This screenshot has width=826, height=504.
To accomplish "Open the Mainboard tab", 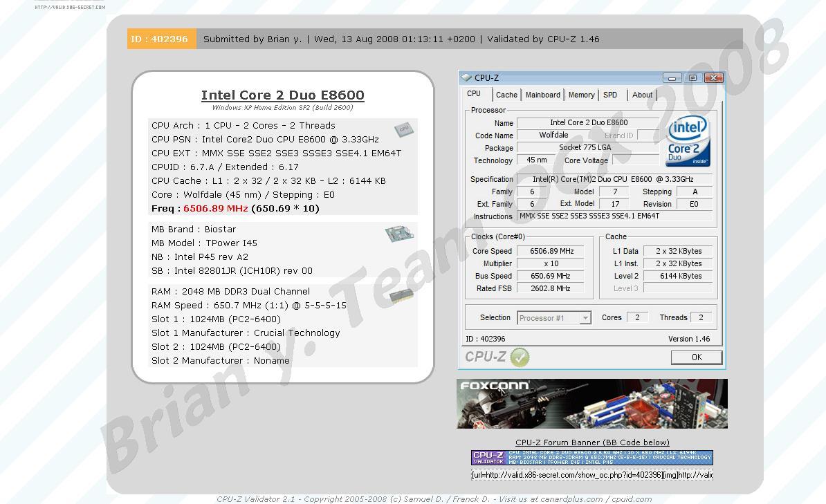I will coord(542,95).
